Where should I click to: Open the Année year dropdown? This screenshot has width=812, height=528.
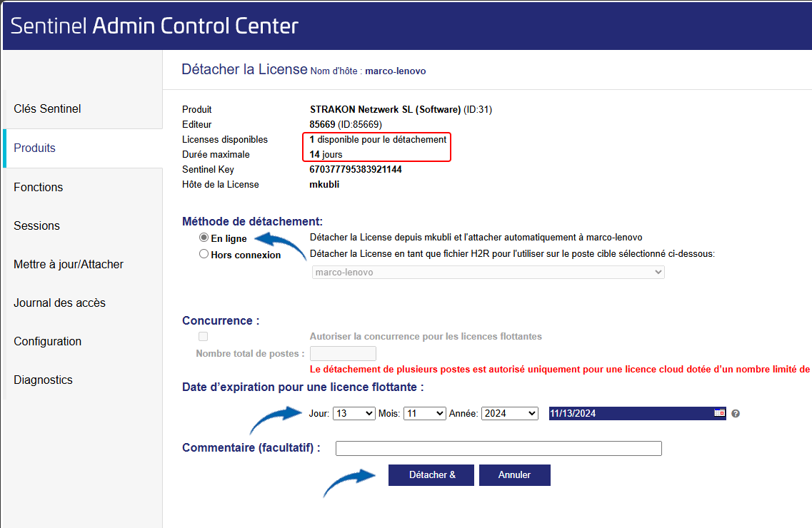pos(510,413)
